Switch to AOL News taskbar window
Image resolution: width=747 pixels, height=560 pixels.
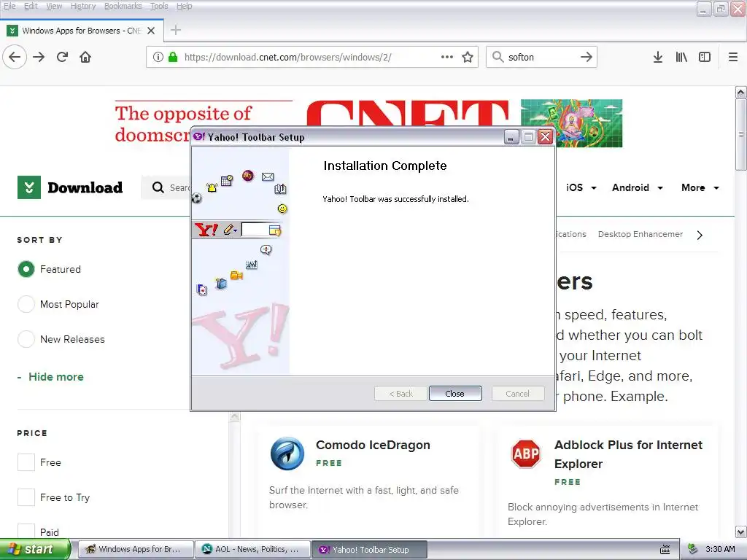(253, 550)
